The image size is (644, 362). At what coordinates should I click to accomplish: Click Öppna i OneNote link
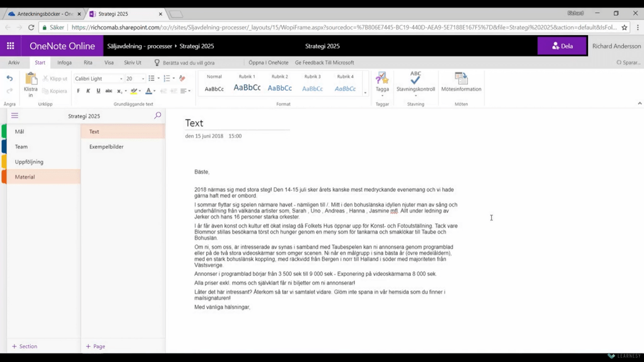[268, 63]
